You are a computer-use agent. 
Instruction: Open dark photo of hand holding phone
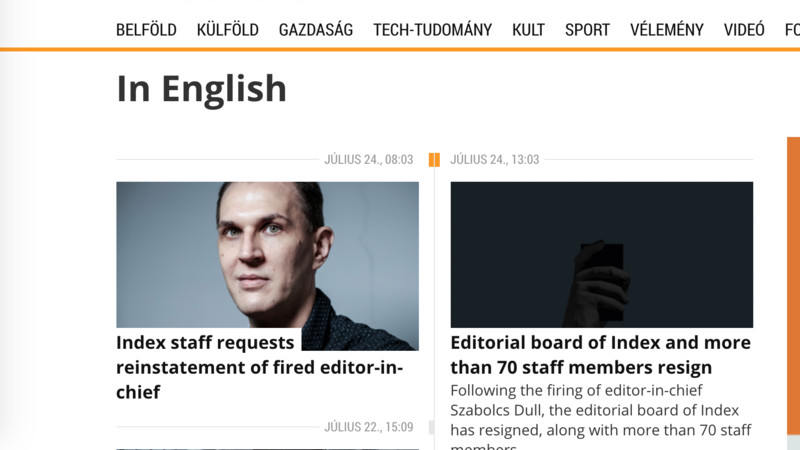[x=602, y=255]
